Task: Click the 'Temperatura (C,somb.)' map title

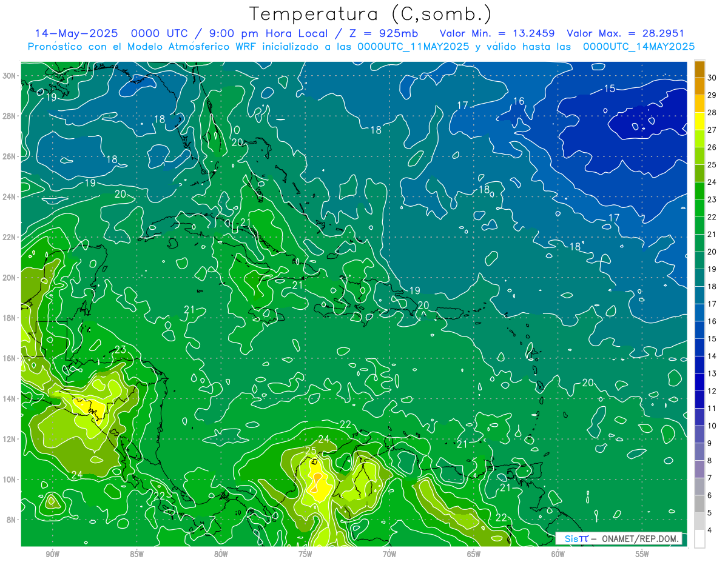Action: click(371, 14)
